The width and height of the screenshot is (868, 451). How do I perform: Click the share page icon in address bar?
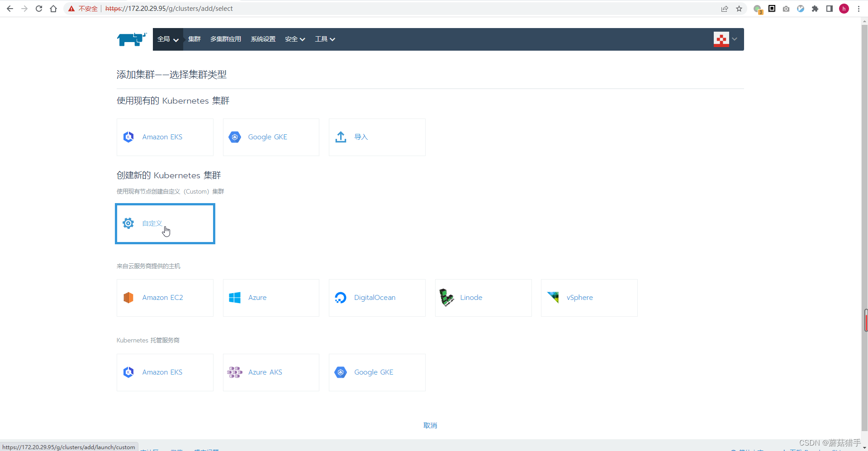[725, 9]
